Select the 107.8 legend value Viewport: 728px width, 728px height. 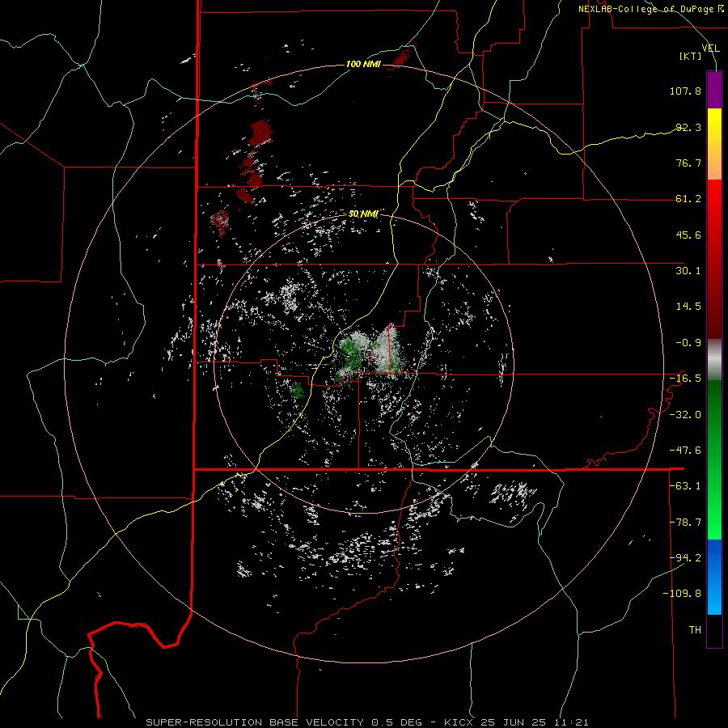tap(685, 91)
